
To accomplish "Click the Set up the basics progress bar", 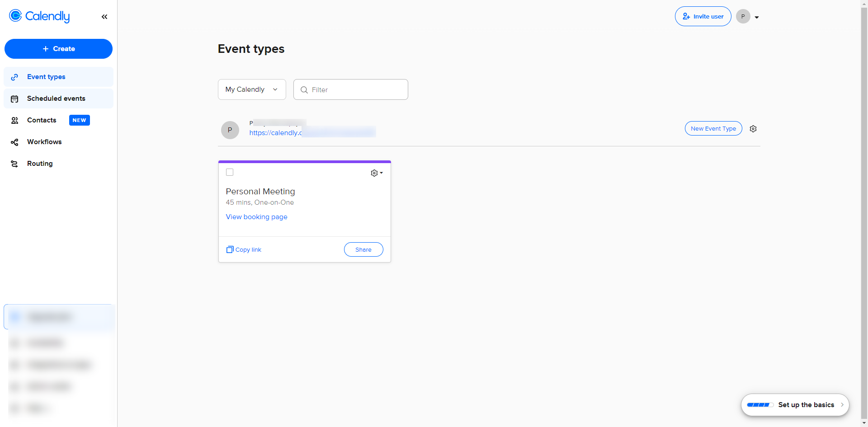I will coord(760,405).
